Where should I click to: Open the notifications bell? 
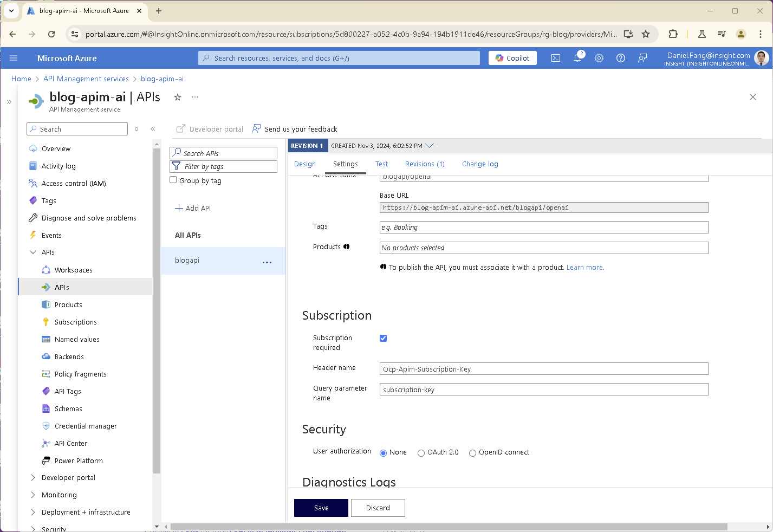[x=577, y=58]
